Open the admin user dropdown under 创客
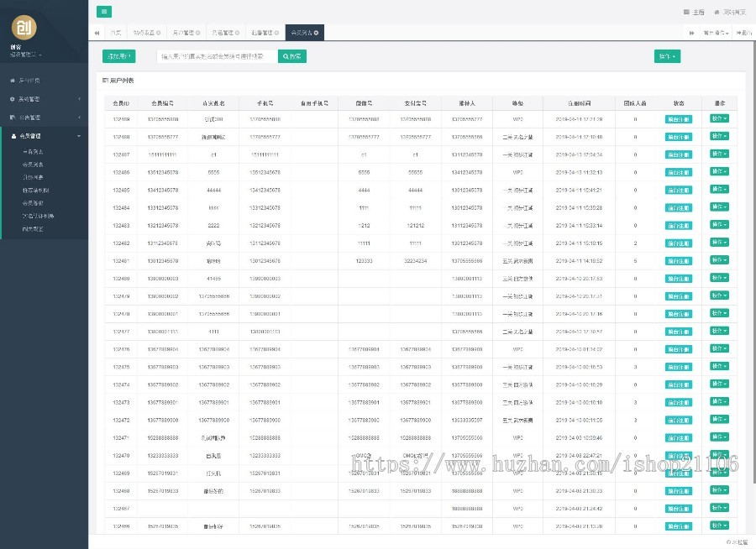This screenshot has height=549, width=756. [x=26, y=55]
